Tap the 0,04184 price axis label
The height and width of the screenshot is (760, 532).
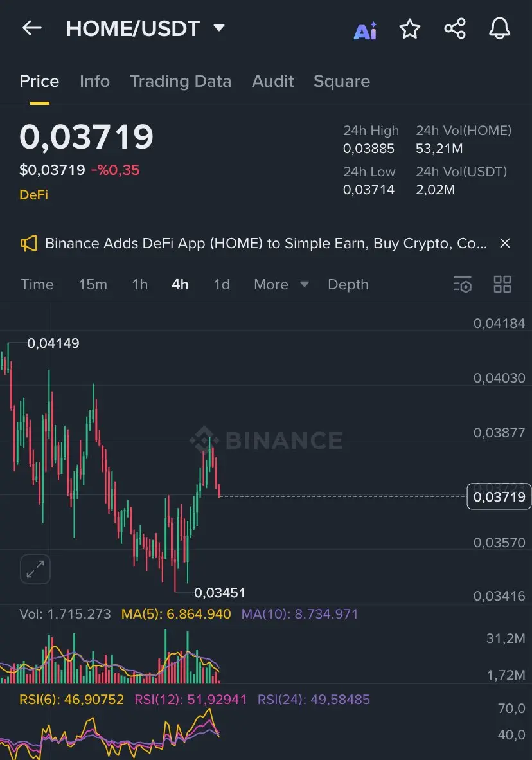click(499, 323)
